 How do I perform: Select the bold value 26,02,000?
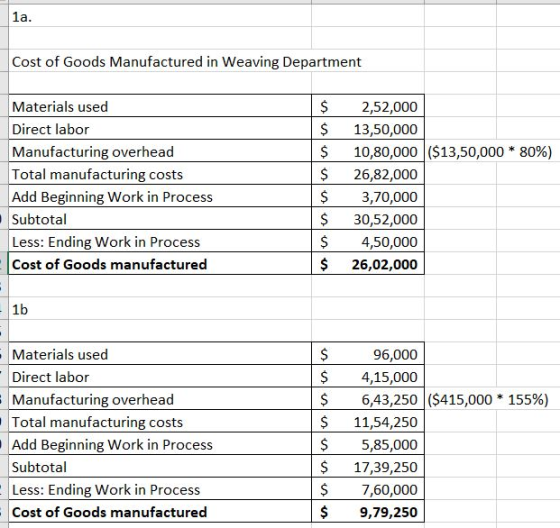pos(385,264)
